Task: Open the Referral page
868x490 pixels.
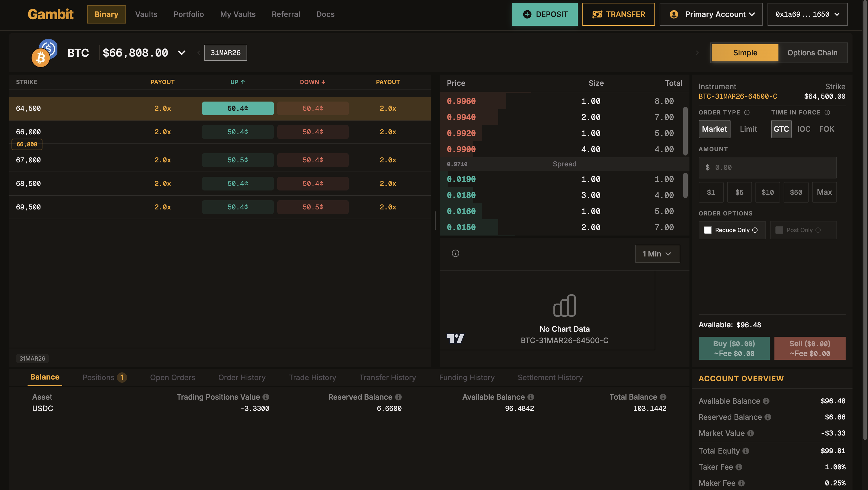Action: [x=286, y=14]
